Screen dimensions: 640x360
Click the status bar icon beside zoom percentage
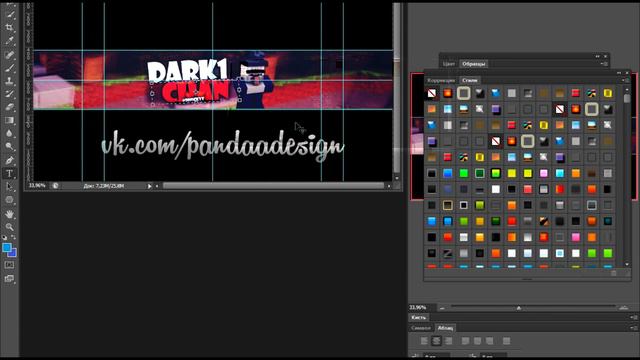55,186
